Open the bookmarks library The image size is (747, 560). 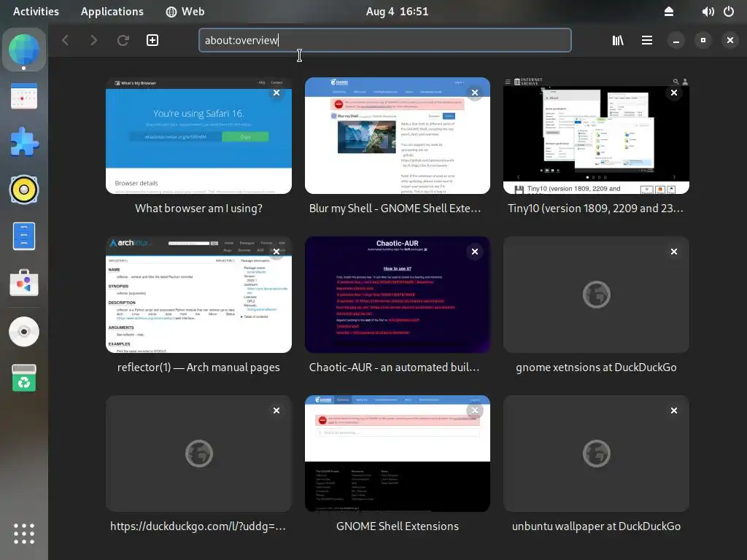click(618, 41)
